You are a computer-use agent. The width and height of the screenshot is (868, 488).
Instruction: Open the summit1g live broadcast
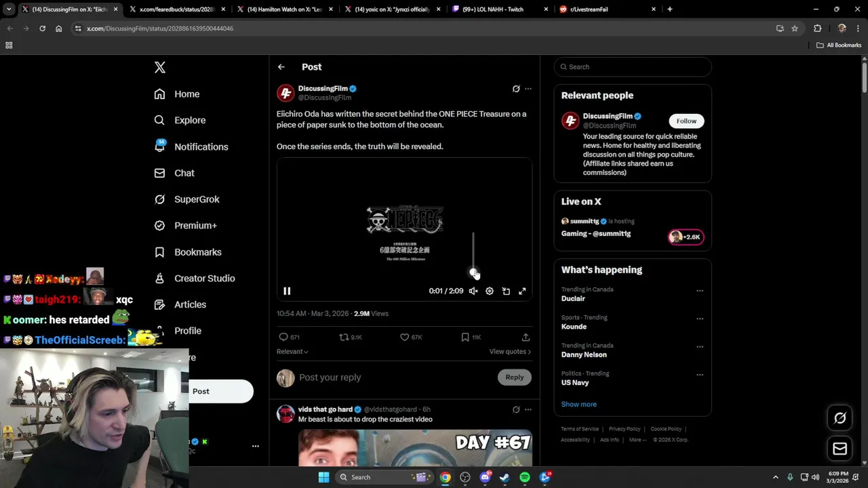click(x=633, y=228)
